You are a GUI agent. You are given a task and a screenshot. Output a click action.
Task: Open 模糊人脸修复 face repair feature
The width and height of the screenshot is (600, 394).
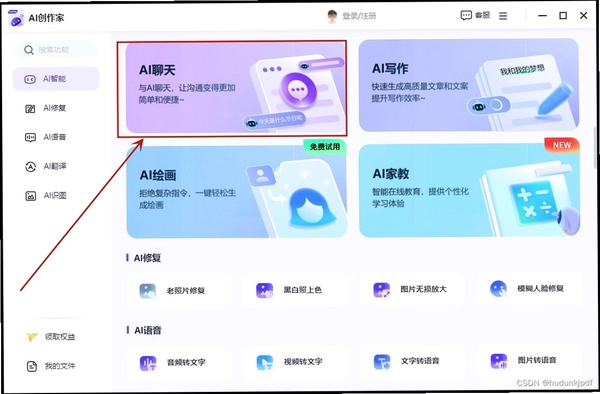click(529, 289)
